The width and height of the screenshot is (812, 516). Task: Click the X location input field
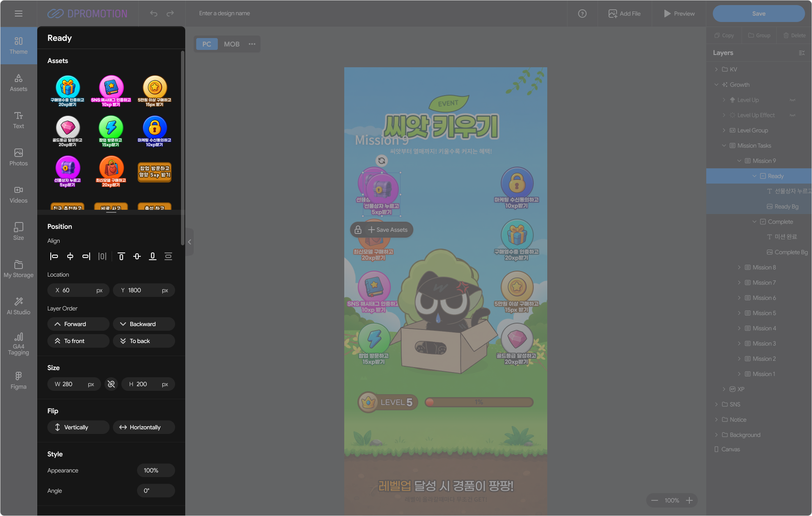[78, 290]
